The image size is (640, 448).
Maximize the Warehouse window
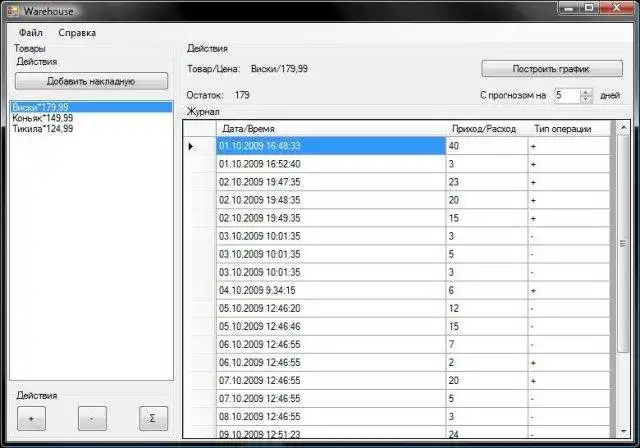[589, 8]
